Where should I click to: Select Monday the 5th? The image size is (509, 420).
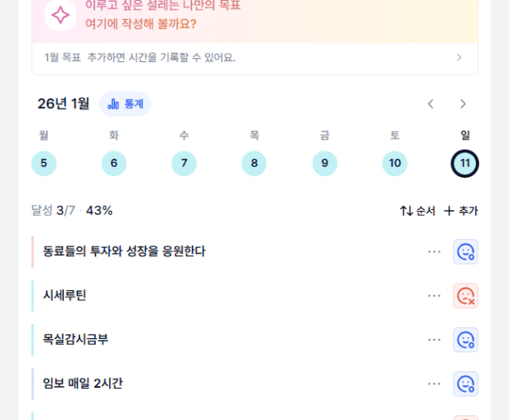[44, 163]
